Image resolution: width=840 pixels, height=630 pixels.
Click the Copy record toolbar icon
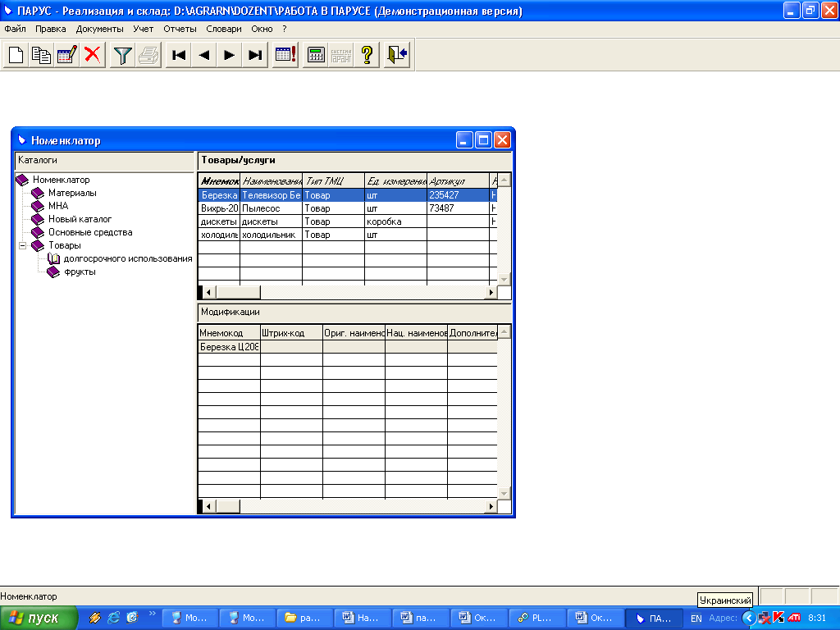pyautogui.click(x=41, y=55)
